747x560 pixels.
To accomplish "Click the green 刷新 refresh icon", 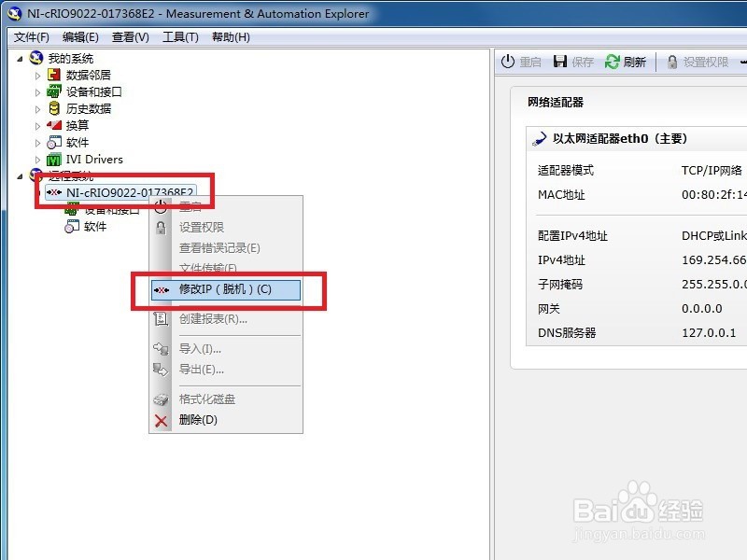I will pos(613,62).
